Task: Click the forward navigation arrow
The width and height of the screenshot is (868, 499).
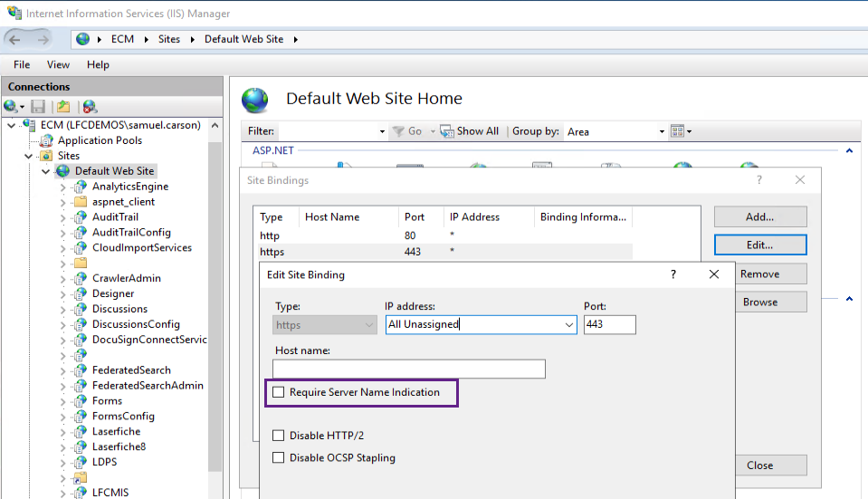Action: 43,39
